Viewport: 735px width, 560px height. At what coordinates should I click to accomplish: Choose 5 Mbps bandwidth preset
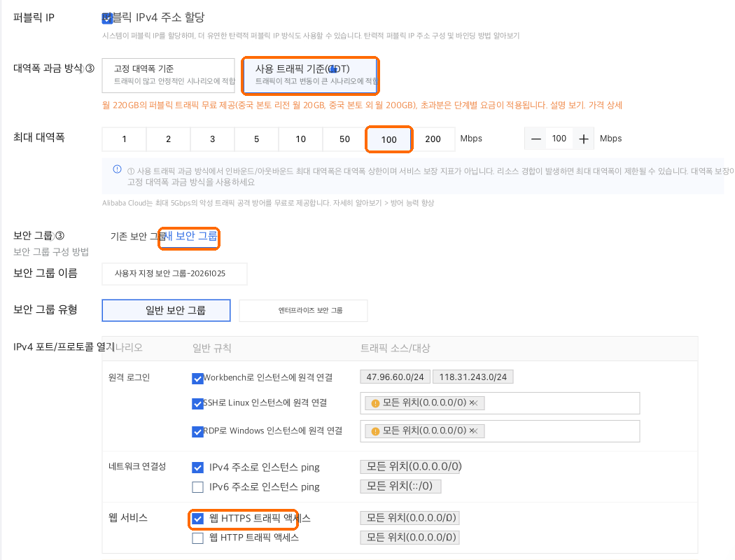click(x=256, y=139)
